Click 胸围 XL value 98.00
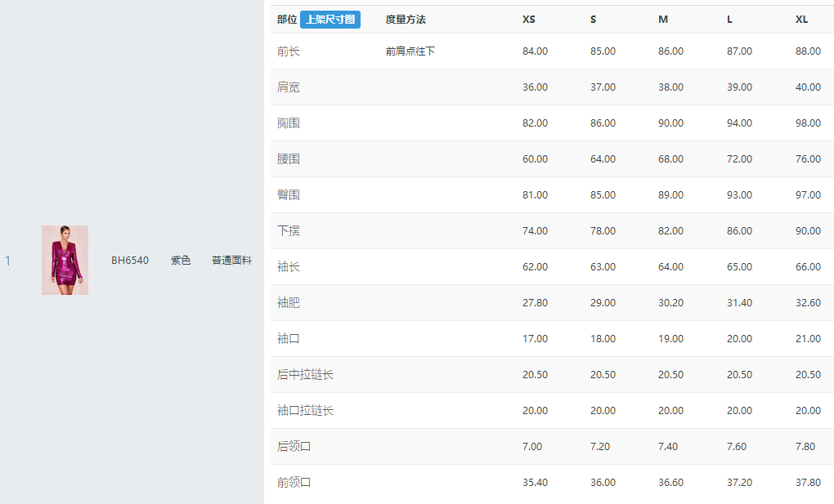 (x=808, y=123)
